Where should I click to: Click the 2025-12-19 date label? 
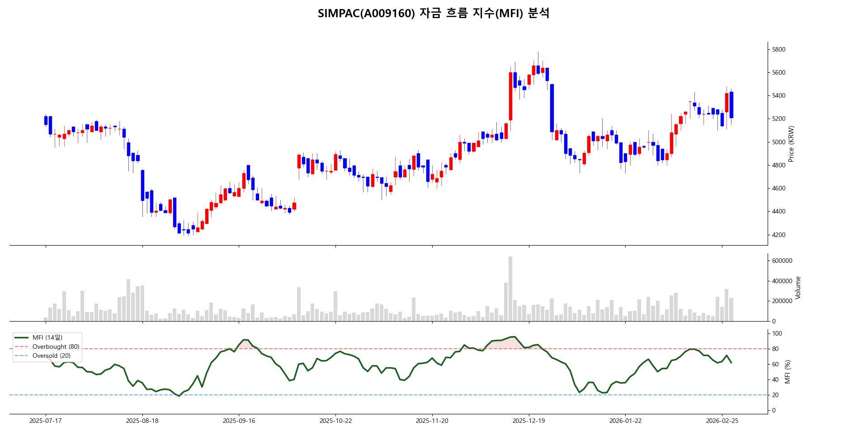529,421
